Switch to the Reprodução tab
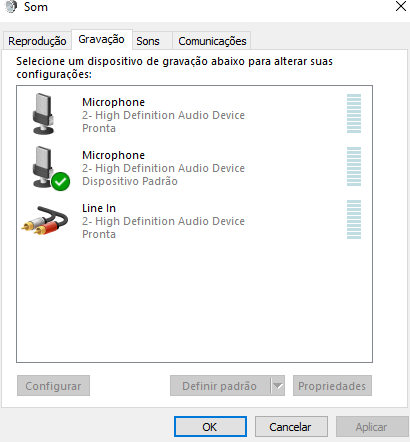The image size is (410, 442). (37, 41)
